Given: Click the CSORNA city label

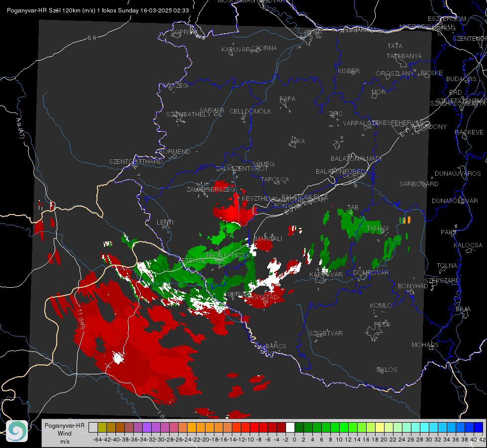Looking at the screenshot, I should click(x=264, y=48).
